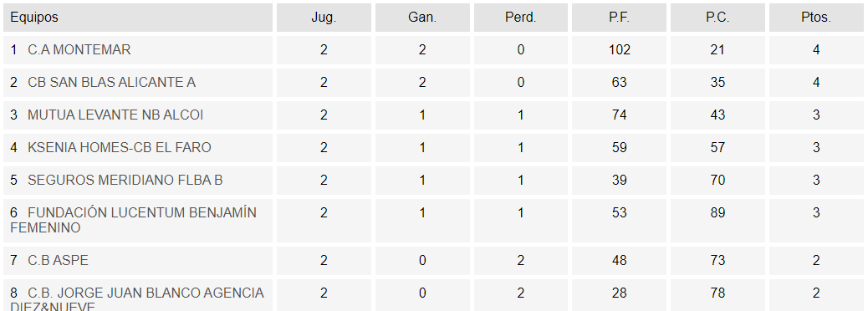Click C.A MONTEMAR's Ptos. value of 4
The image size is (868, 311).
pos(816,50)
